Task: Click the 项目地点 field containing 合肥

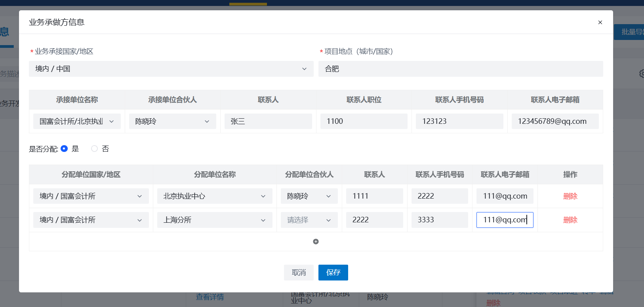Action: (461, 69)
